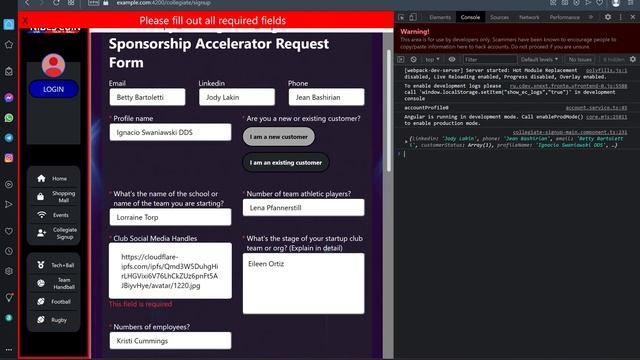Select 'I am a new customer'

coord(279,137)
